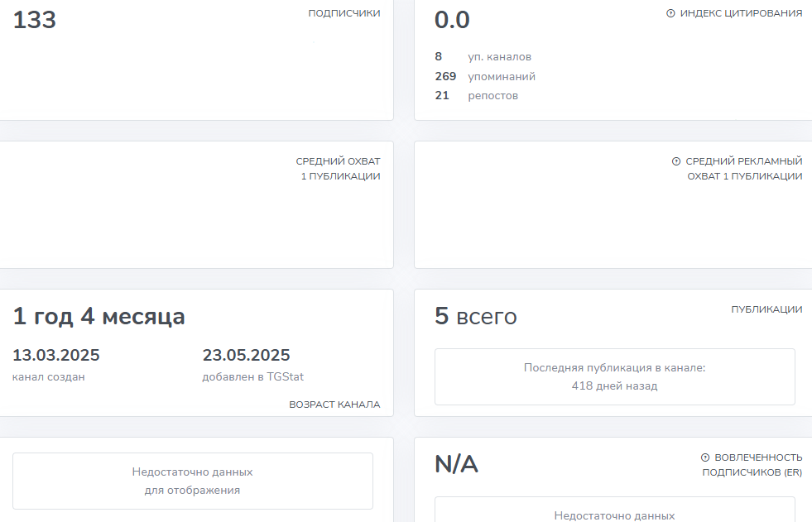The image size is (812, 522).
Task: Click the ПОДПИСЧИКИ label
Action: (344, 13)
